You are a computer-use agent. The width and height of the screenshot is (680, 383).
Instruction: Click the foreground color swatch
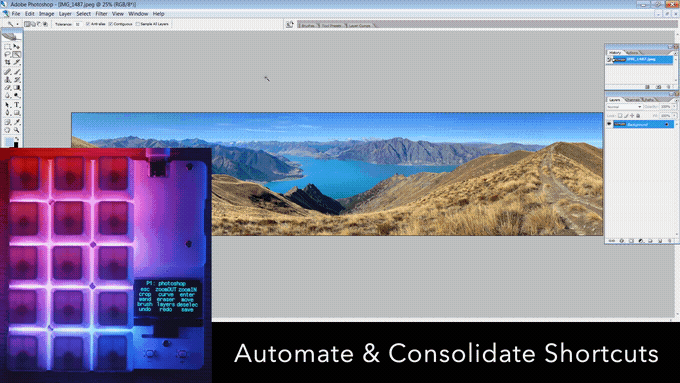click(x=9, y=142)
